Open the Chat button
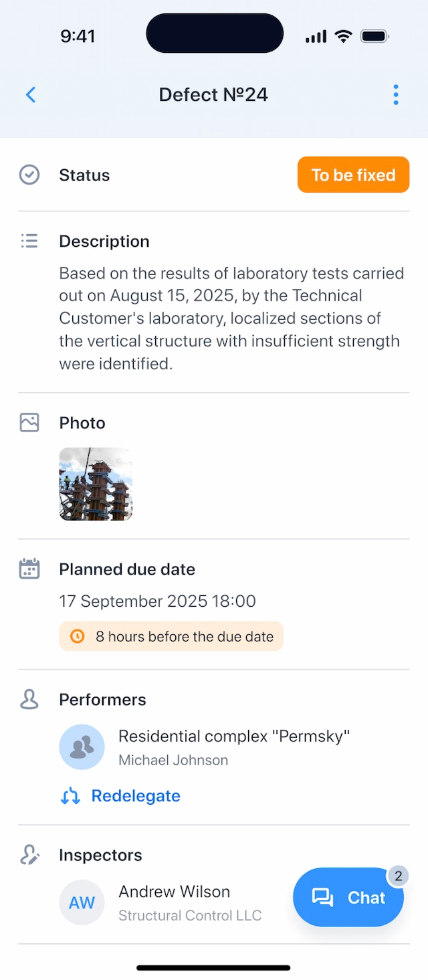The width and height of the screenshot is (428, 980). pyautogui.click(x=348, y=897)
